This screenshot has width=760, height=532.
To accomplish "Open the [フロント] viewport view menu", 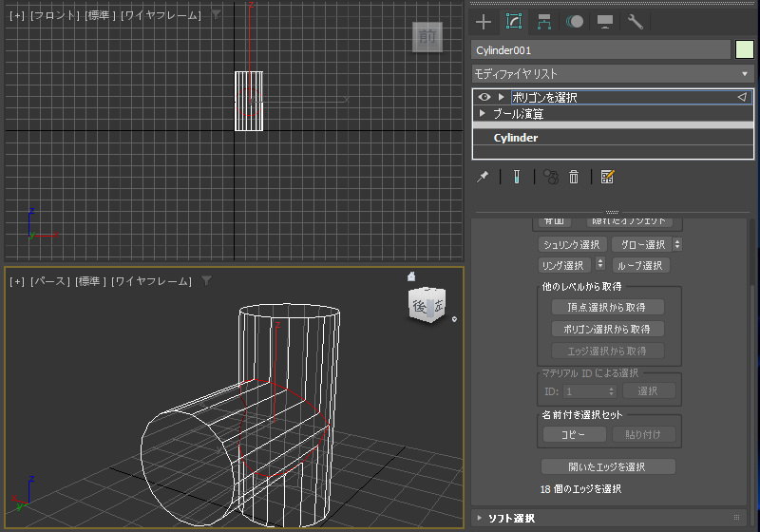I will click(55, 15).
